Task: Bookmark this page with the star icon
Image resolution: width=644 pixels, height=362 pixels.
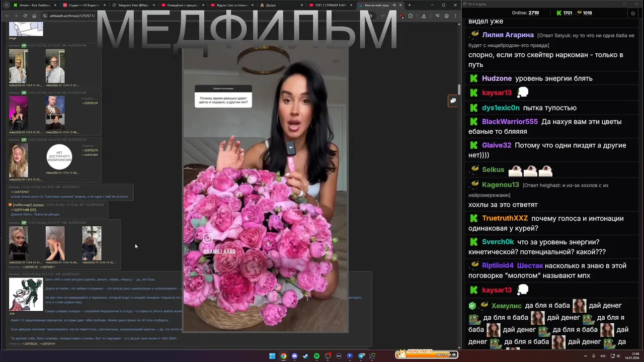Action: [371, 16]
